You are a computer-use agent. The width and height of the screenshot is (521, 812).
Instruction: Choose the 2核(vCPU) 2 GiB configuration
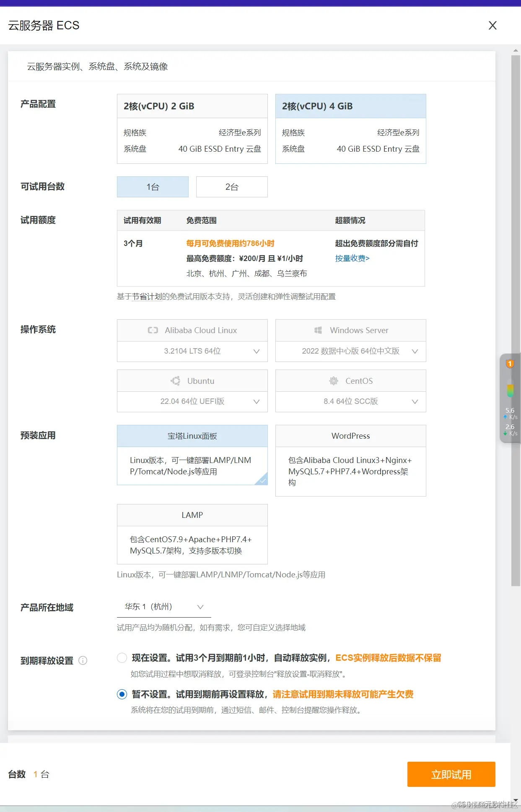click(x=192, y=129)
